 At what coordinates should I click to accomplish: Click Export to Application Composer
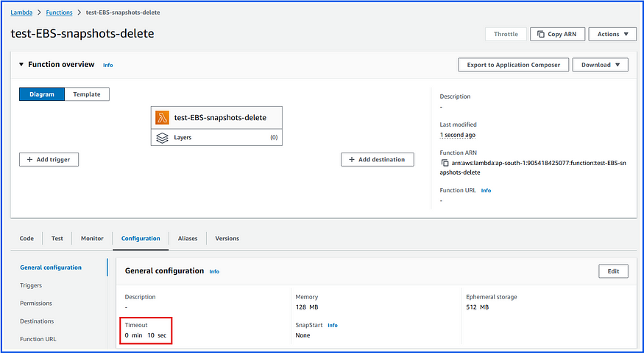click(x=514, y=65)
